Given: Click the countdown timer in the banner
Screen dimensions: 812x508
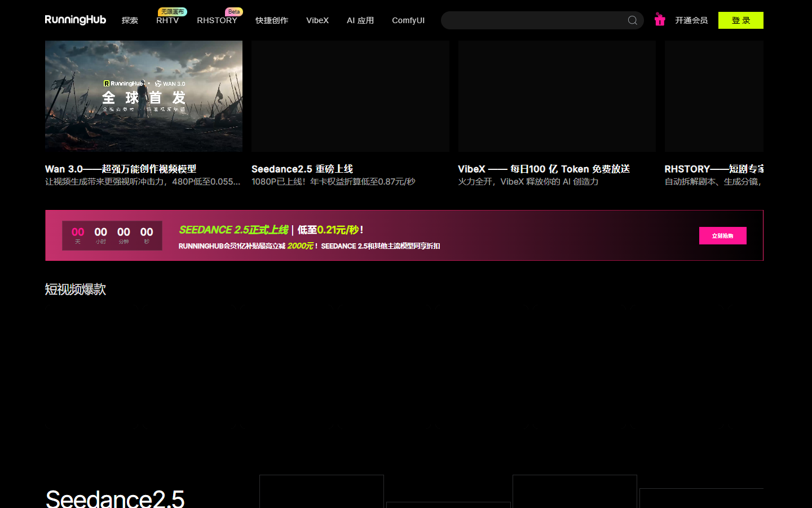Looking at the screenshot, I should pos(112,235).
